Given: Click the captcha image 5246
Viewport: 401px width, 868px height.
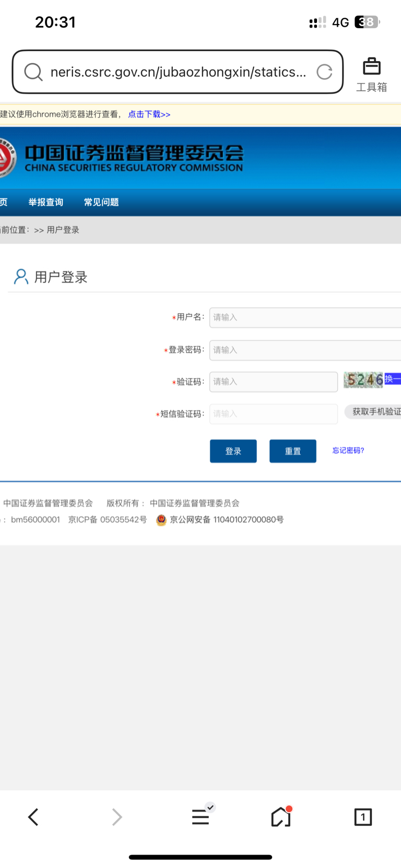Looking at the screenshot, I should click(x=363, y=379).
